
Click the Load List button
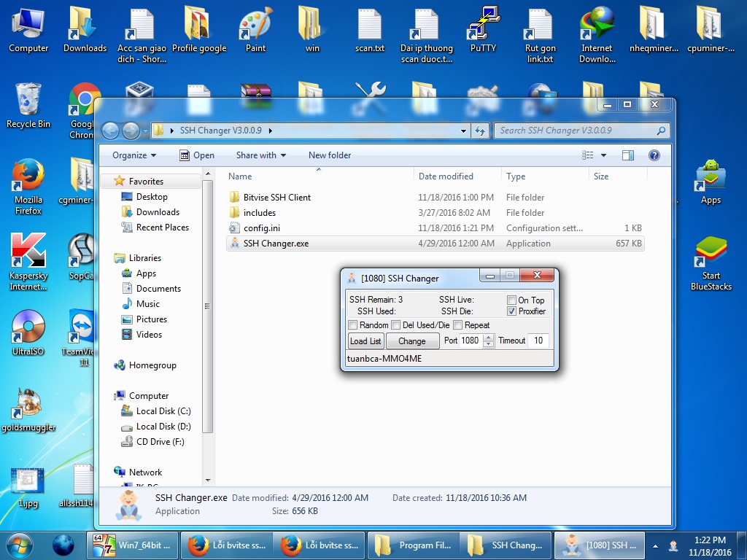pyautogui.click(x=365, y=341)
